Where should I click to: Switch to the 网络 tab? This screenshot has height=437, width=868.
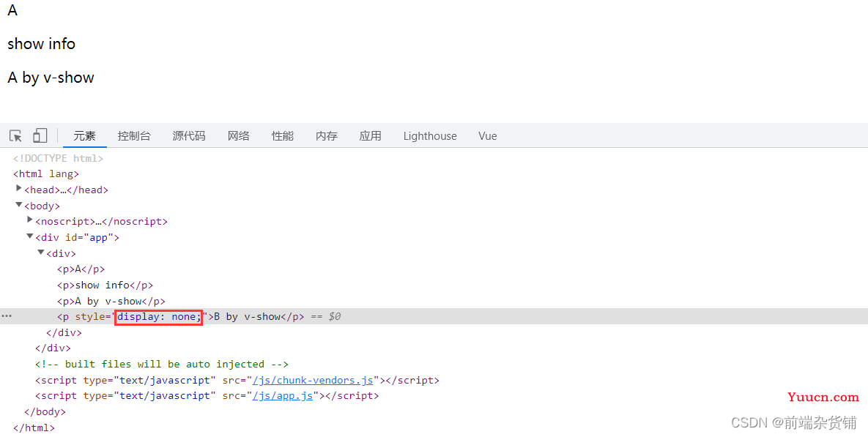[239, 136]
